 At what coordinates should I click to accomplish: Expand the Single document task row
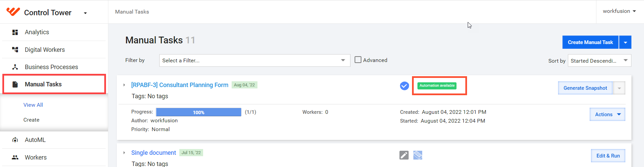(124, 153)
